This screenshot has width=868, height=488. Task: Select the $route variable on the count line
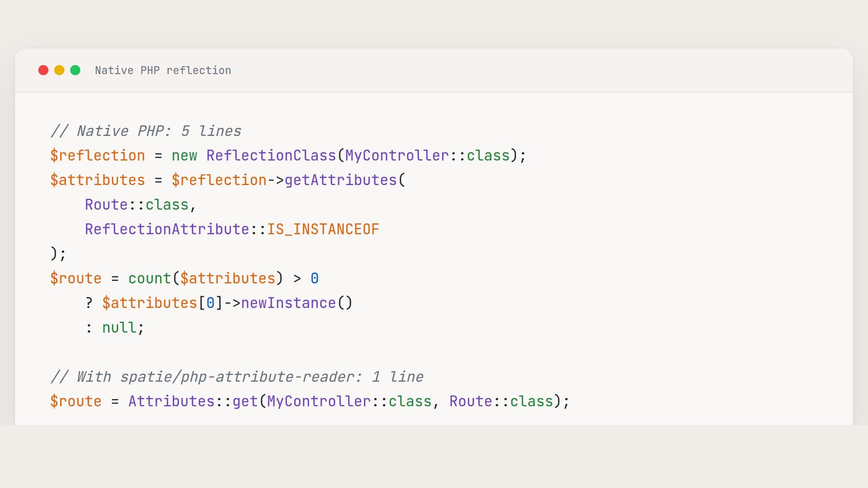75,278
